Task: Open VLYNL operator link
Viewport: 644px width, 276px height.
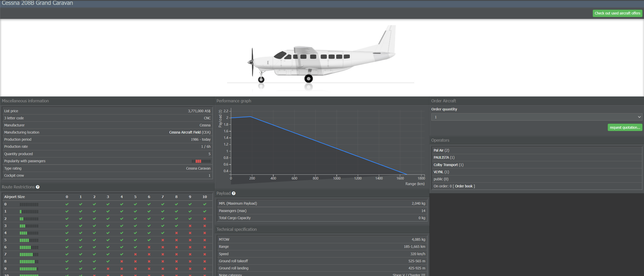Action: coord(438,172)
